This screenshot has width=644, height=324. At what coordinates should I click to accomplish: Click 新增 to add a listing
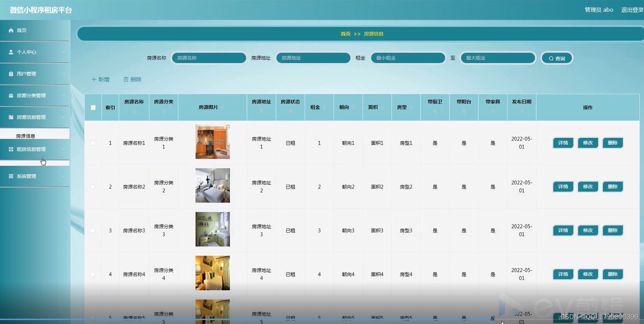[100, 79]
